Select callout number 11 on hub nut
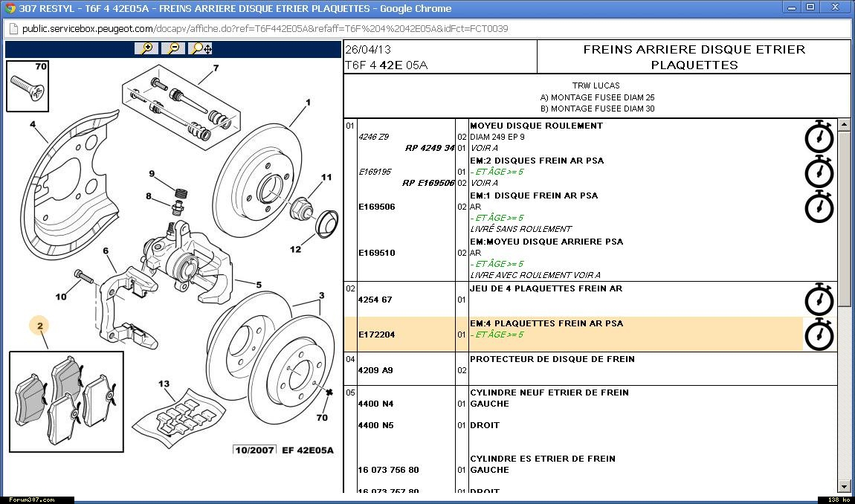 point(326,177)
